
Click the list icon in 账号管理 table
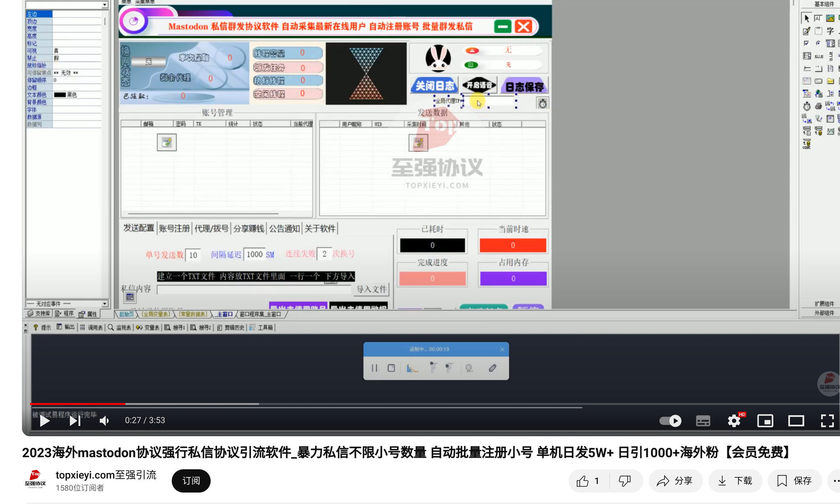pos(167,142)
